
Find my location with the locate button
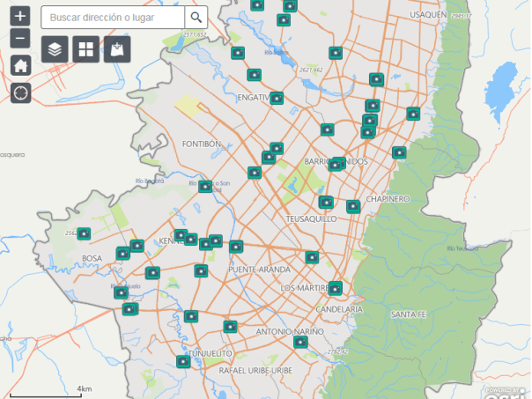point(20,92)
